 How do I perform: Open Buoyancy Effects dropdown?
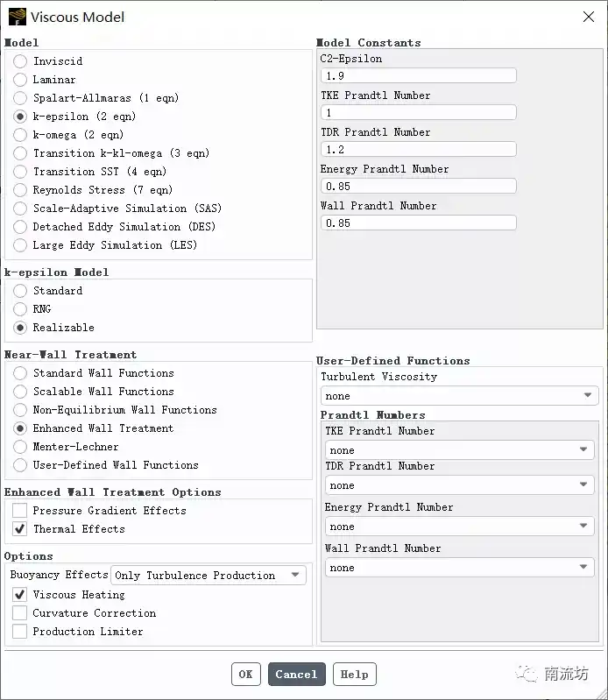(209, 575)
